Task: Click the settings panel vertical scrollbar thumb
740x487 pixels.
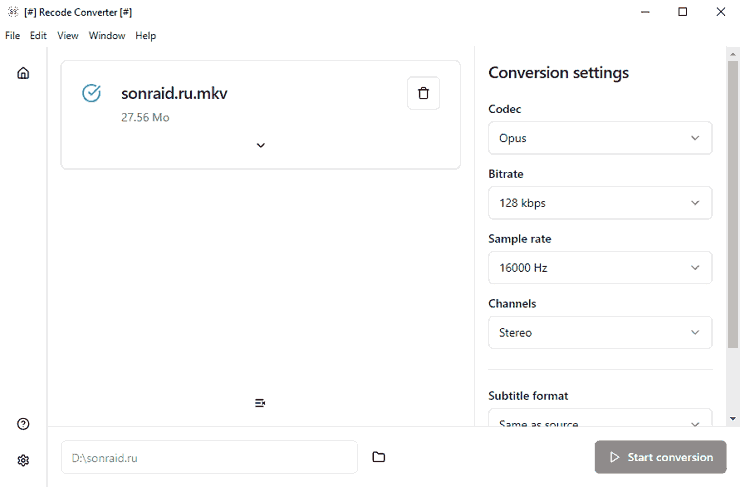Action: [x=732, y=204]
